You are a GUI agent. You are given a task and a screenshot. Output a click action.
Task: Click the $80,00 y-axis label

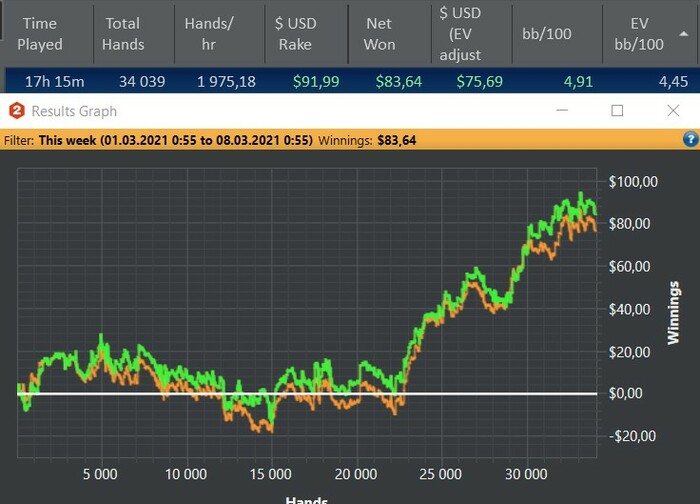coord(629,224)
